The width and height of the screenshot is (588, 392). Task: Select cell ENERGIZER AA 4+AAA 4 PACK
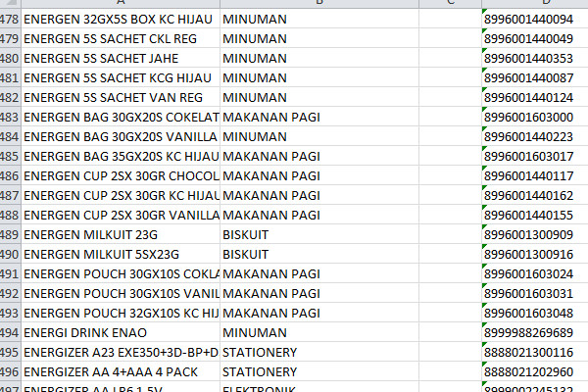pyautogui.click(x=121, y=371)
